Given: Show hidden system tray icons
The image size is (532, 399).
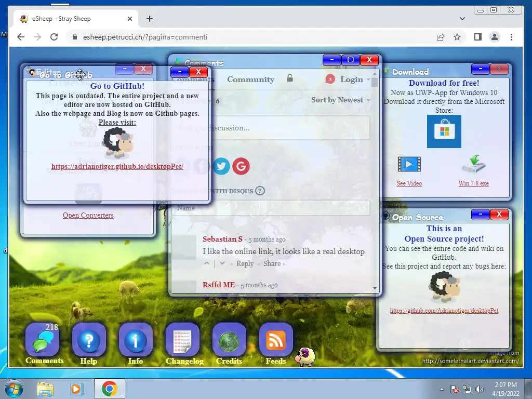Looking at the screenshot, I should (442, 389).
